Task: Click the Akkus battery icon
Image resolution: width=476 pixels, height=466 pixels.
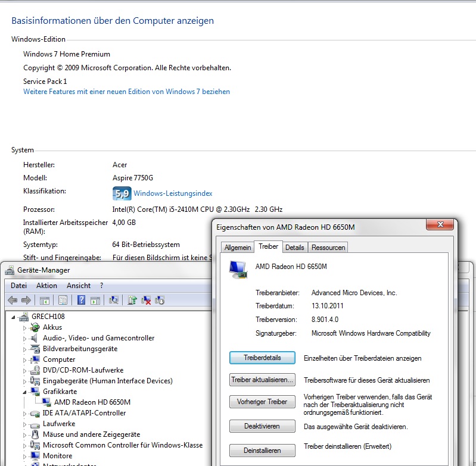Action: coord(35,327)
